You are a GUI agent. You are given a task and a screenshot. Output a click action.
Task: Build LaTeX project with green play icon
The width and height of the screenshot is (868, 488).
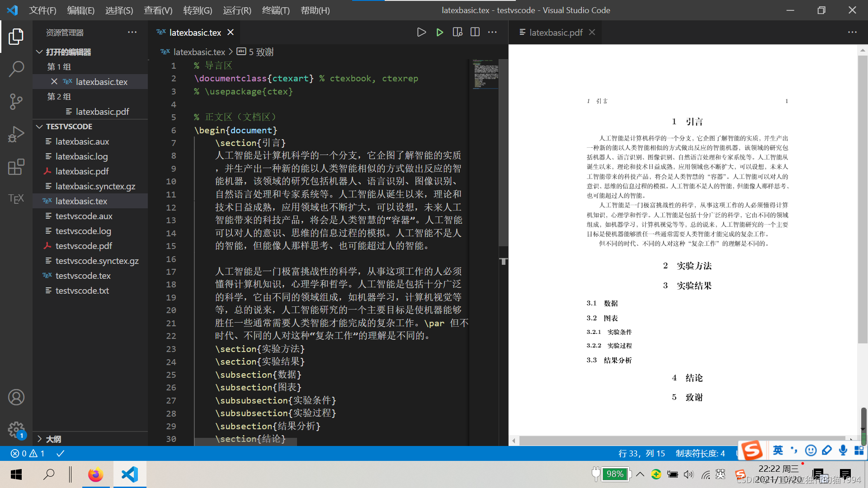tap(439, 32)
